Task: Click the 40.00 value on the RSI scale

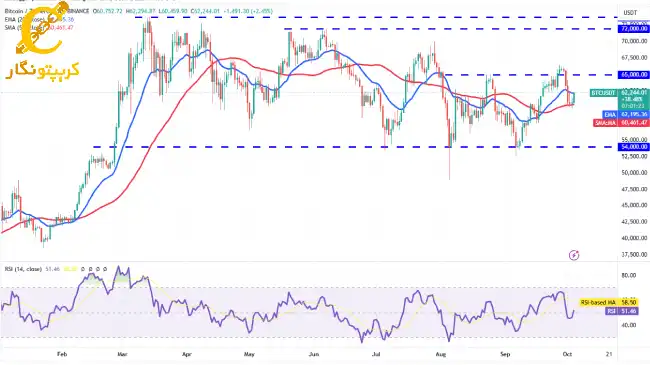Action: click(628, 325)
